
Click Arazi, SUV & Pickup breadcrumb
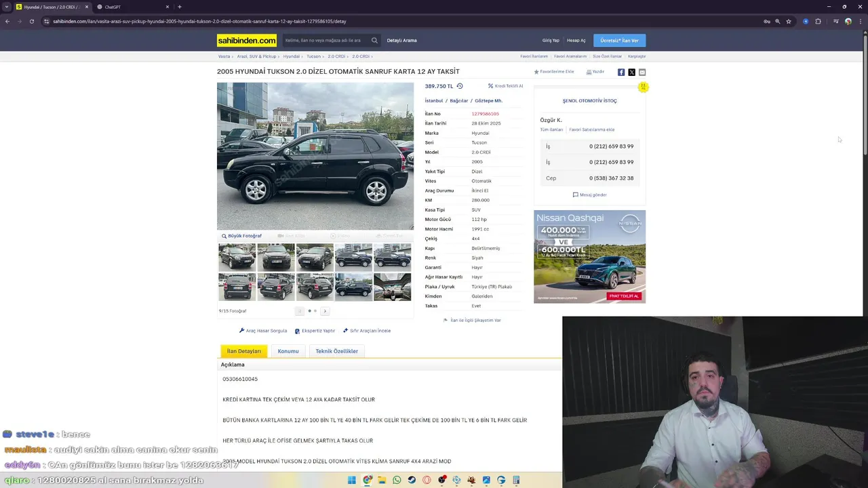click(x=256, y=56)
